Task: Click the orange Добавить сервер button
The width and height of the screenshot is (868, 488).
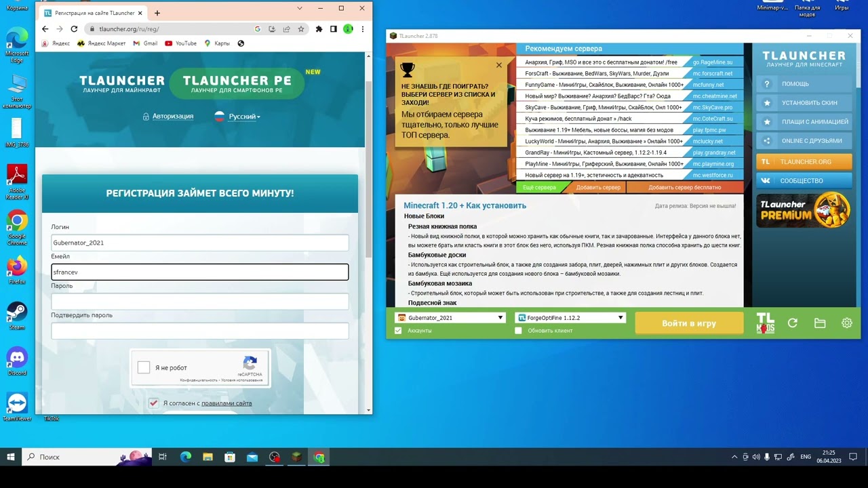Action: [598, 188]
